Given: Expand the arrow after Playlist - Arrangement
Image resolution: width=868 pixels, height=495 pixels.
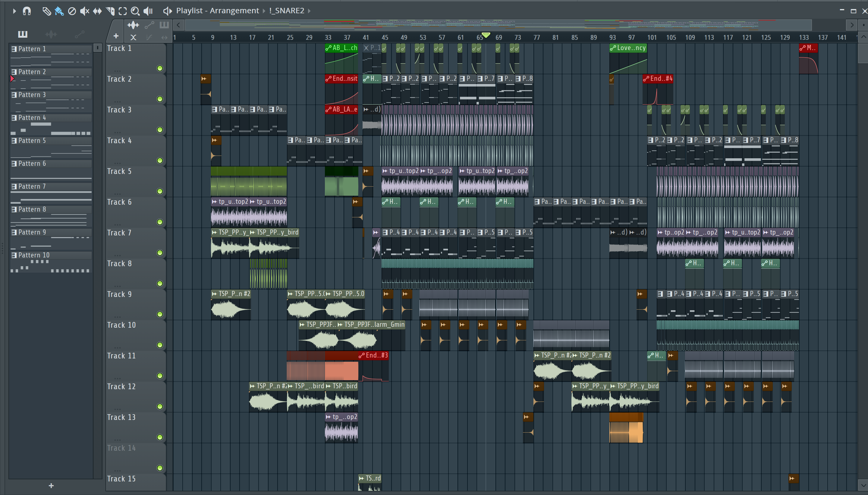Looking at the screenshot, I should click(264, 11).
